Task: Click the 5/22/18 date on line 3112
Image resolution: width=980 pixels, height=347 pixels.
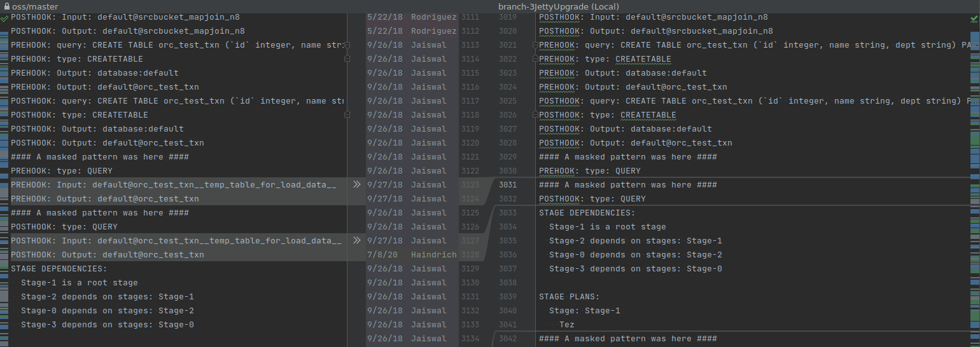Action: click(x=386, y=31)
